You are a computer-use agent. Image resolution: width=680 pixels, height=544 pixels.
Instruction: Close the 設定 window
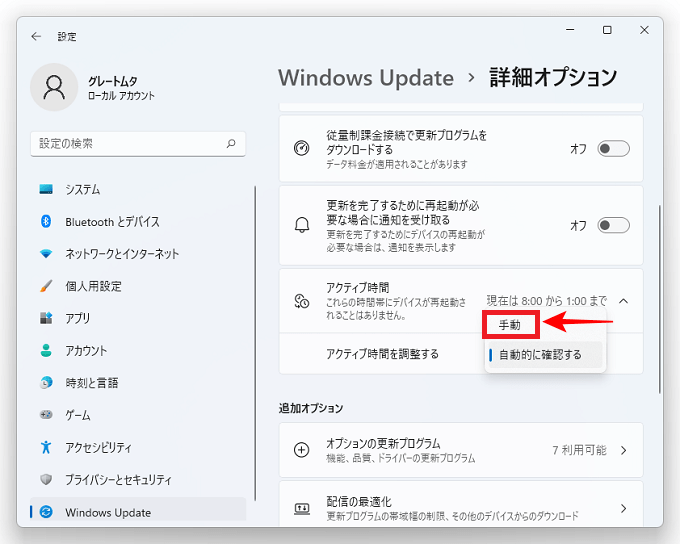coord(644,29)
